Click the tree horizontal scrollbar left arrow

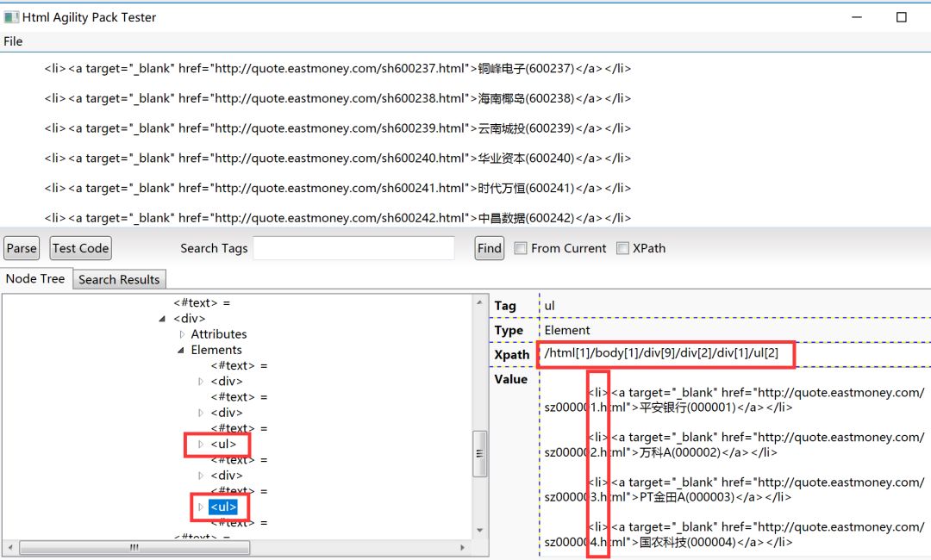10,547
